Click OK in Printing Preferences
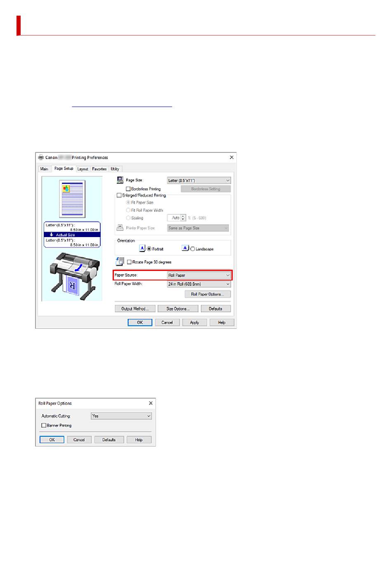This screenshot has width=392, height=577. pyautogui.click(x=140, y=323)
